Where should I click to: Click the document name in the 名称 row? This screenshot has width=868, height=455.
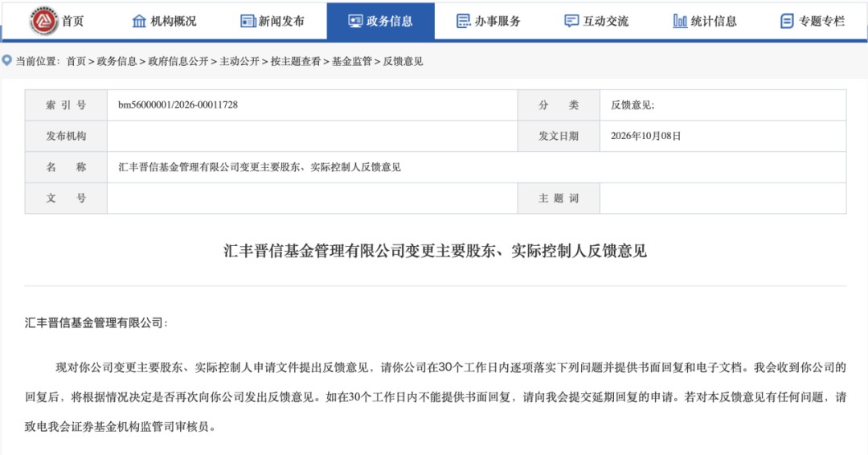[x=259, y=167]
